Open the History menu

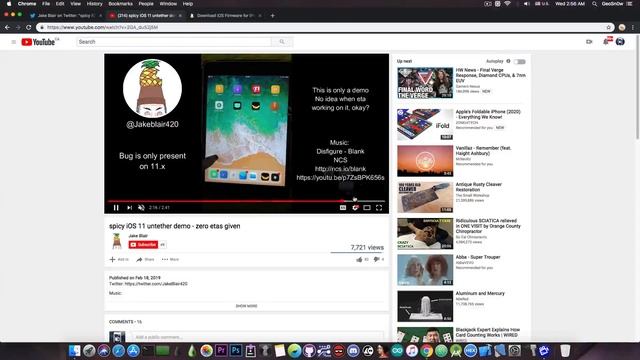point(94,4)
